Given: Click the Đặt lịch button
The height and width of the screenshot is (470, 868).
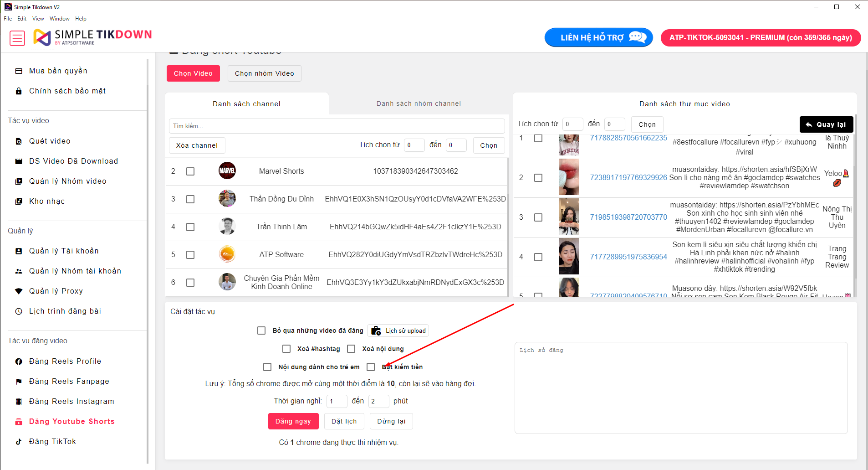Looking at the screenshot, I should point(344,421).
